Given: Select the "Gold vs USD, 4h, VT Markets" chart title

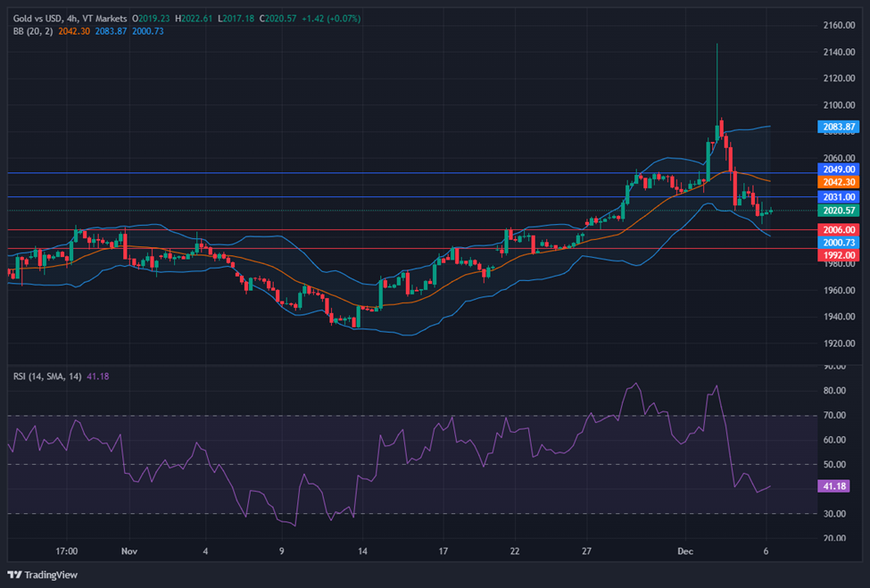Looking at the screenshot, I should (x=70, y=19).
